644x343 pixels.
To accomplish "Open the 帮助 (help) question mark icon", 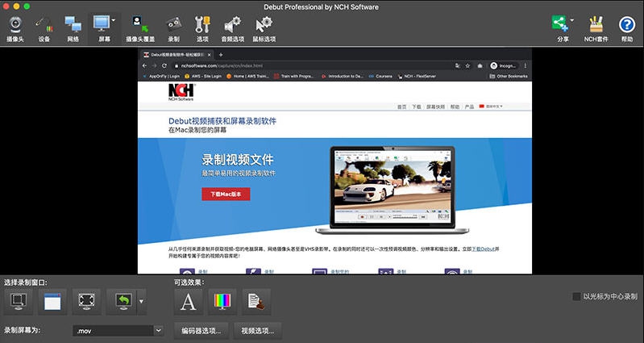I will 627,27.
